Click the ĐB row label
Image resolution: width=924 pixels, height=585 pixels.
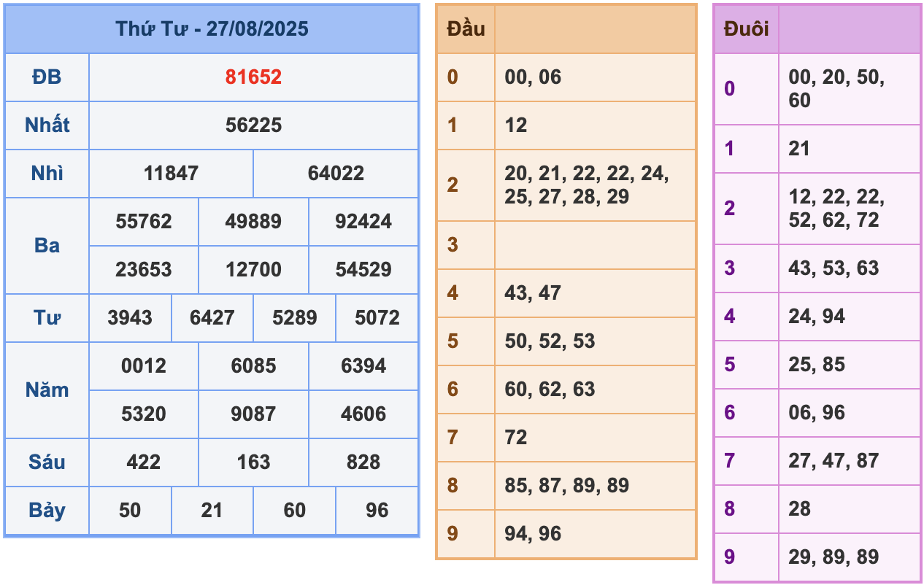(x=47, y=77)
